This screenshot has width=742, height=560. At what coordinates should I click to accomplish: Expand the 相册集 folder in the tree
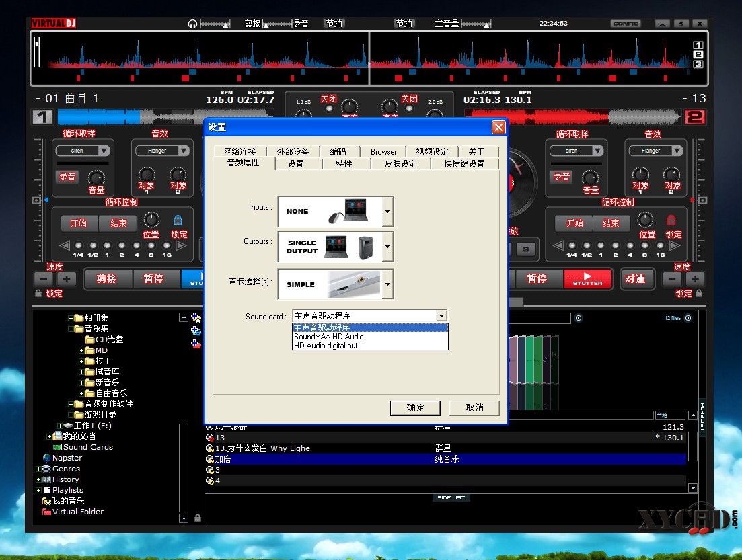(71, 318)
